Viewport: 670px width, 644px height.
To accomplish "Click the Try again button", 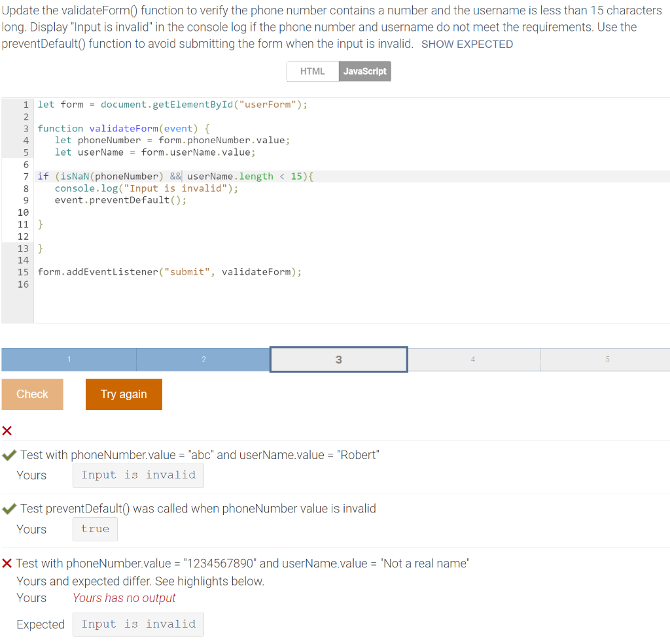I will coord(124,394).
